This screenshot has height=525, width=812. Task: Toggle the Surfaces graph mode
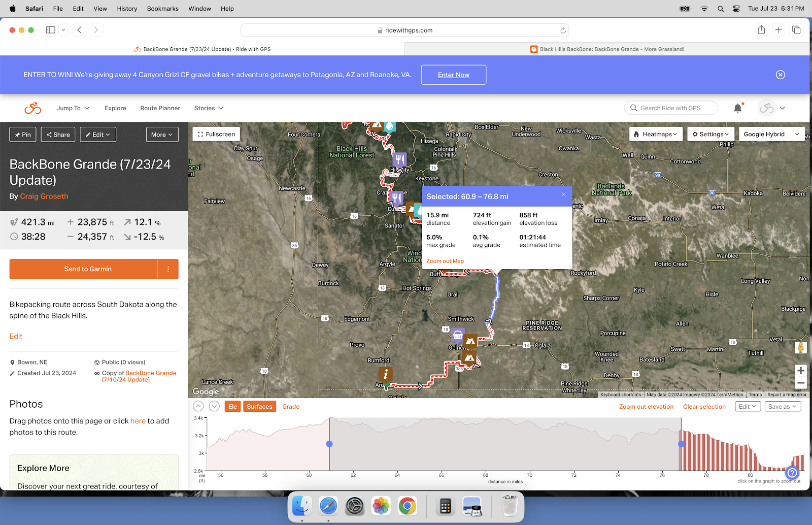coord(259,407)
